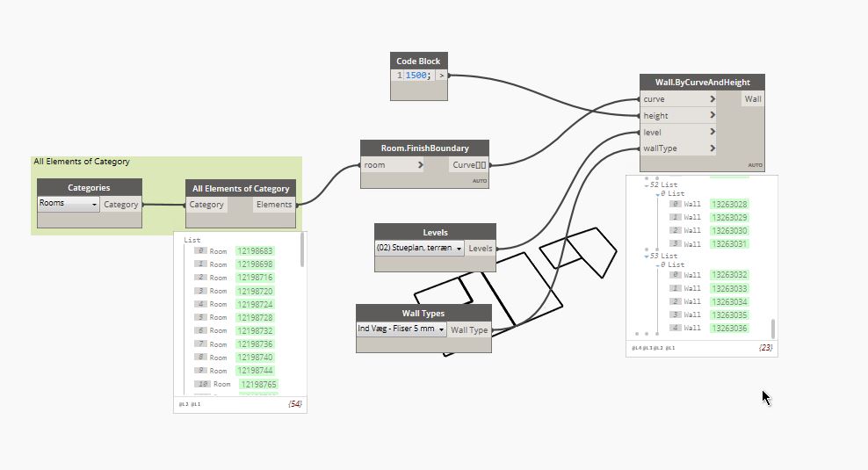Click room ID 12198724

(255, 305)
